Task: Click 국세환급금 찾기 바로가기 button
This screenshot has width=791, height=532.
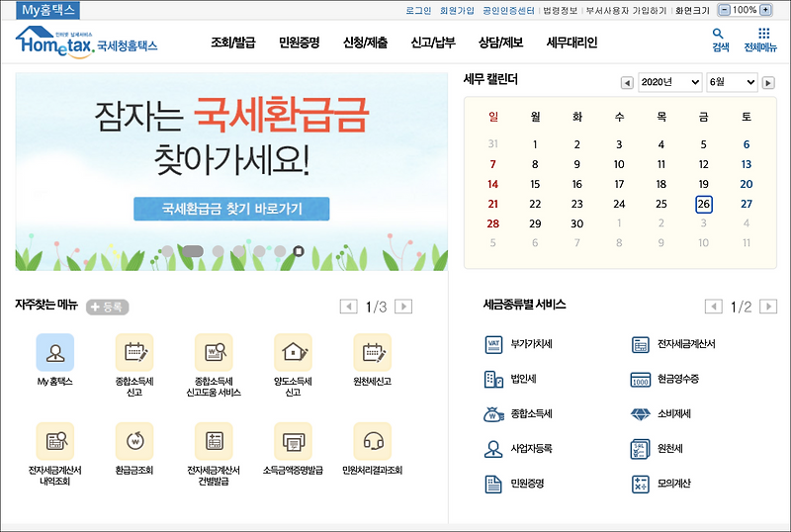Action: (231, 209)
